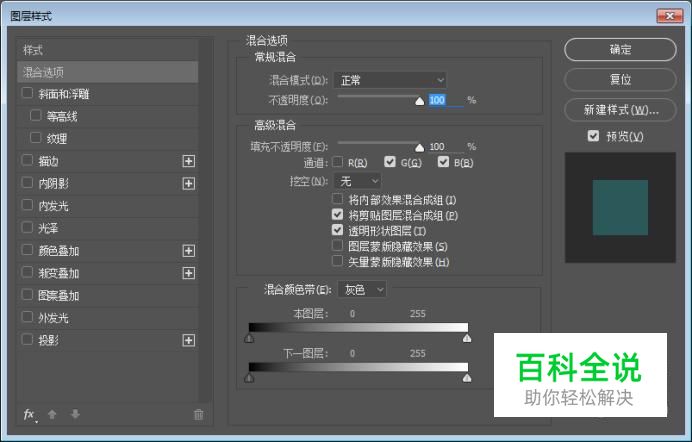Toggle the B(B) channel checkbox
Viewport: 692px width, 442px height.
coord(443,162)
